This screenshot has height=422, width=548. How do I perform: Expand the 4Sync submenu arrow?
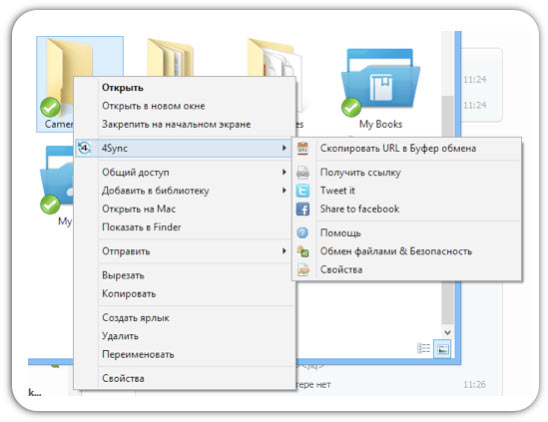tap(284, 148)
